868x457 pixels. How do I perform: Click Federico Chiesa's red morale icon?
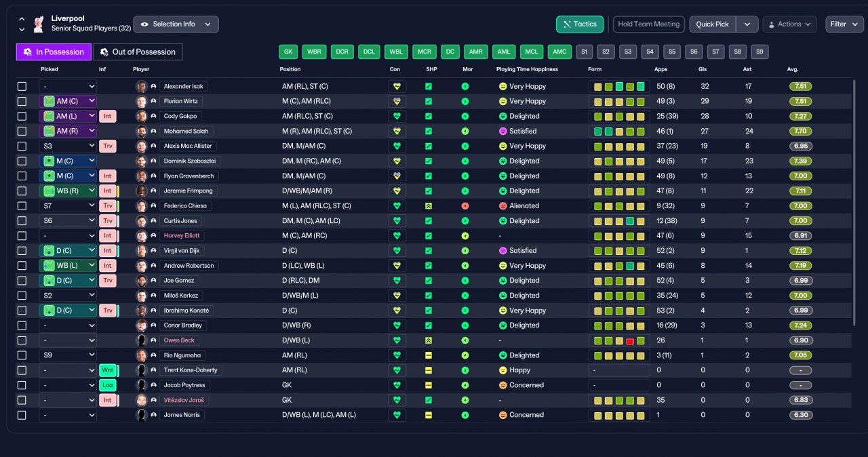click(465, 206)
